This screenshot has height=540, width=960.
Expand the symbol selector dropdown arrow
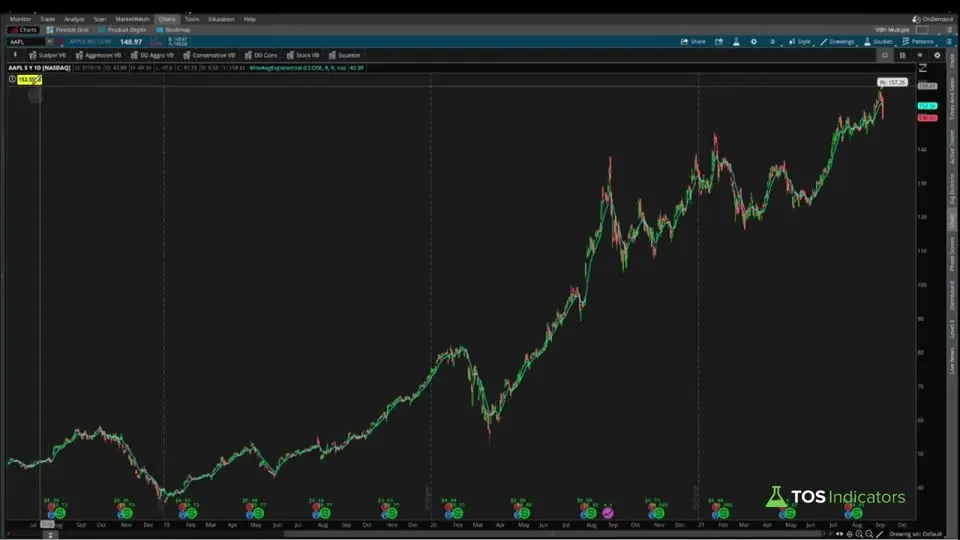click(x=49, y=42)
